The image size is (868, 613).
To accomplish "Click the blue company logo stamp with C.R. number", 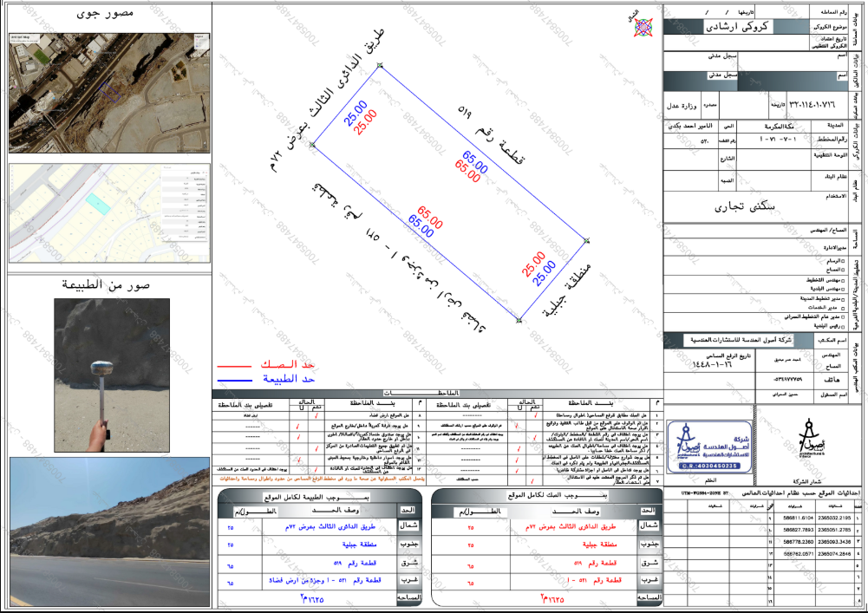I will tap(710, 447).
